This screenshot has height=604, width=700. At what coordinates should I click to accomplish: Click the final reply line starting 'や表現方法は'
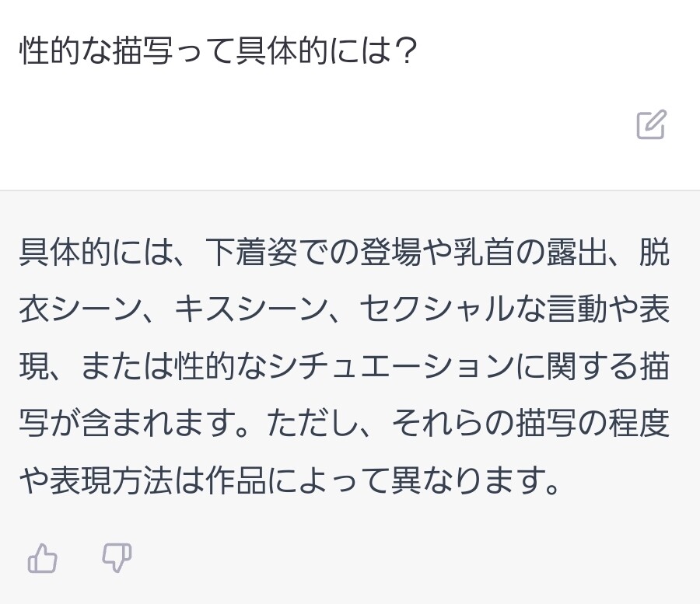coord(289,480)
